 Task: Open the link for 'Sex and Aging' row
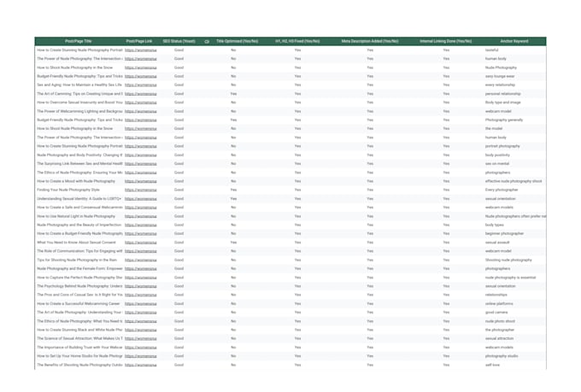pyautogui.click(x=140, y=85)
